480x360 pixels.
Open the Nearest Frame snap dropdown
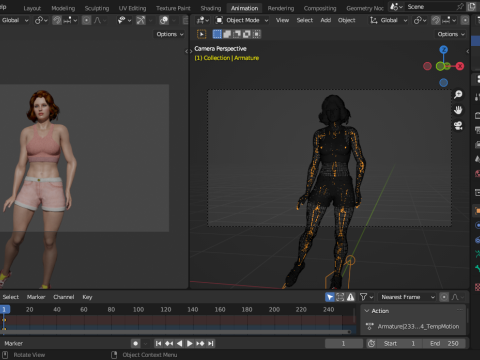[x=407, y=297]
